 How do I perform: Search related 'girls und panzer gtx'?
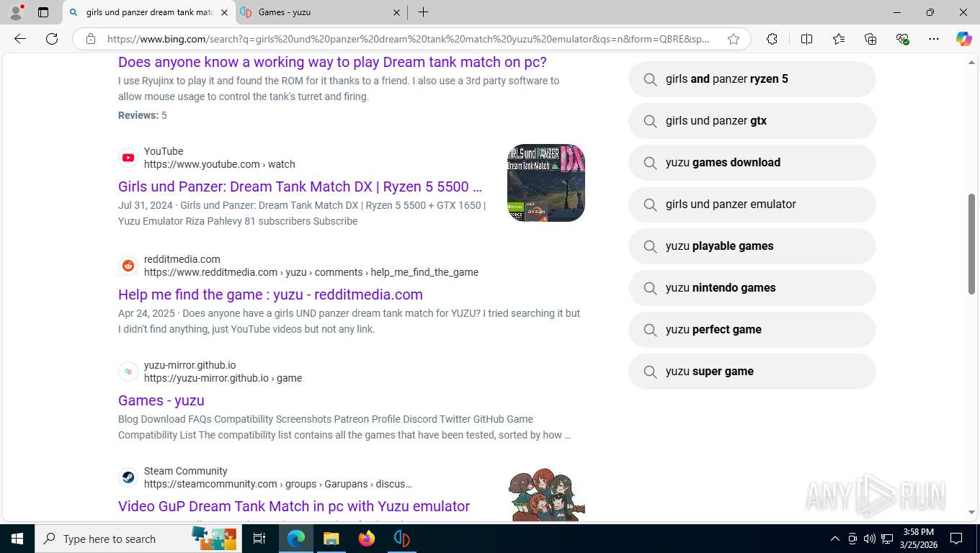click(752, 121)
